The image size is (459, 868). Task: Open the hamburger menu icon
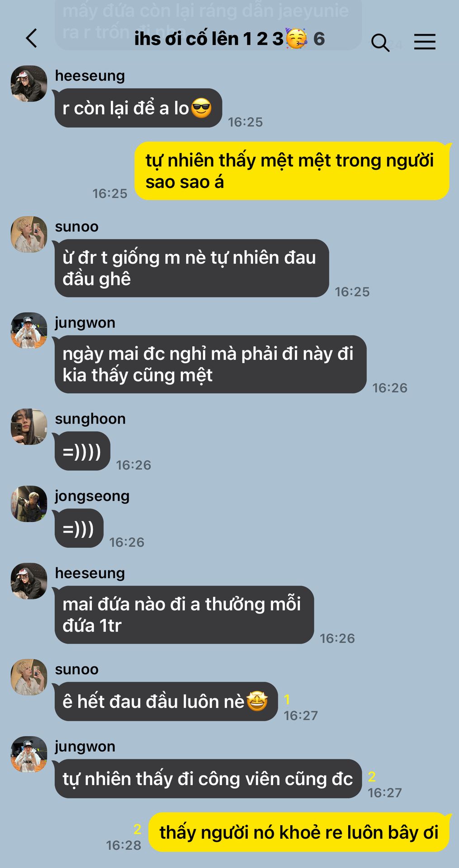pos(425,42)
